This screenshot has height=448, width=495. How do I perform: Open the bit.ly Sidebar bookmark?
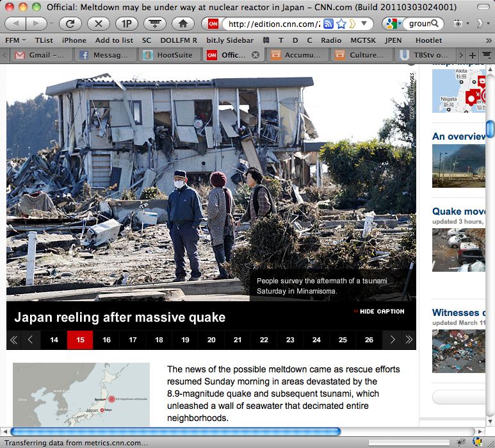point(230,40)
